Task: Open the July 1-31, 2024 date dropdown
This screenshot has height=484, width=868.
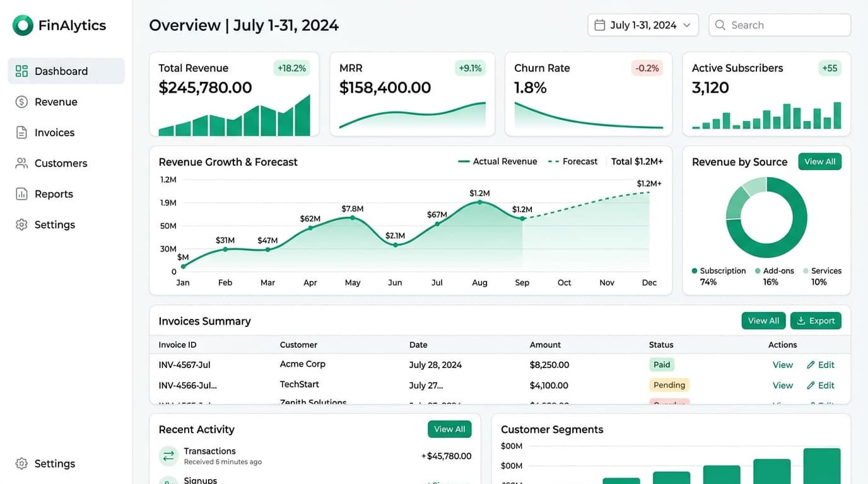Action: point(643,25)
